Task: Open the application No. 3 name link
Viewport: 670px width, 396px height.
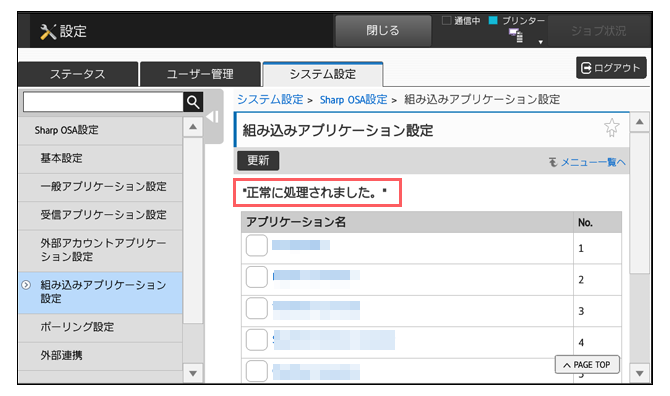Action: pos(316,310)
